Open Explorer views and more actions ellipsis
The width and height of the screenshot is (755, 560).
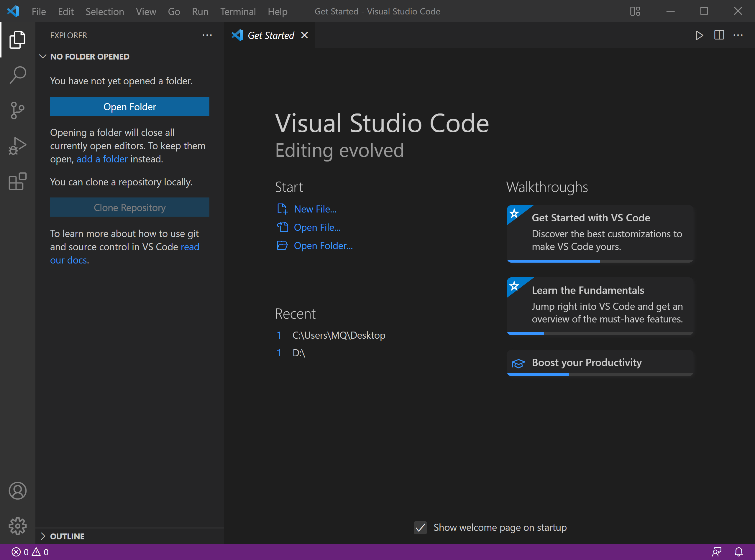click(x=207, y=35)
